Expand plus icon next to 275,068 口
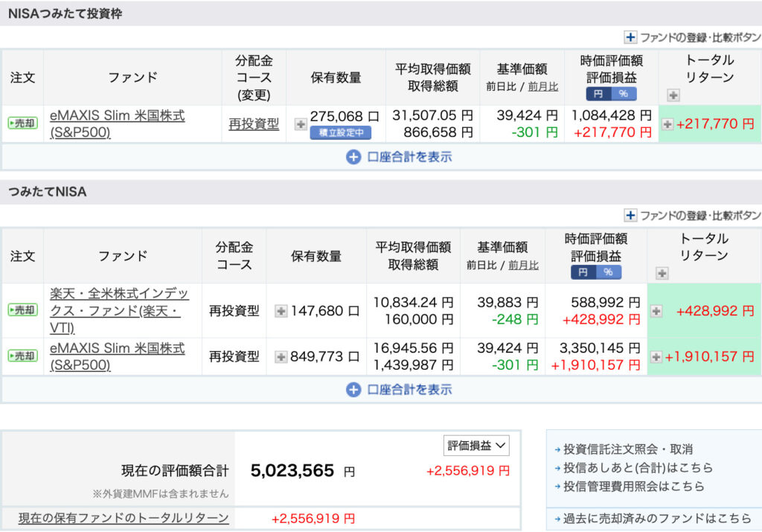 point(301,124)
